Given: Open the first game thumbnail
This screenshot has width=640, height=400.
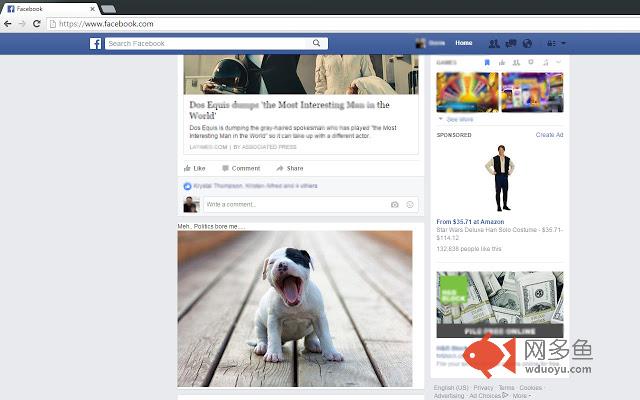Looking at the screenshot, I should click(467, 92).
